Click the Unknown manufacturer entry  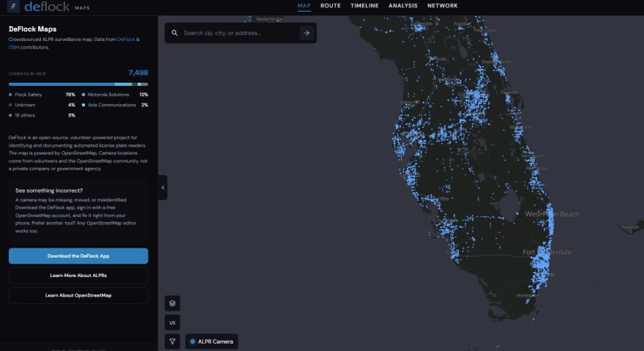point(42,105)
